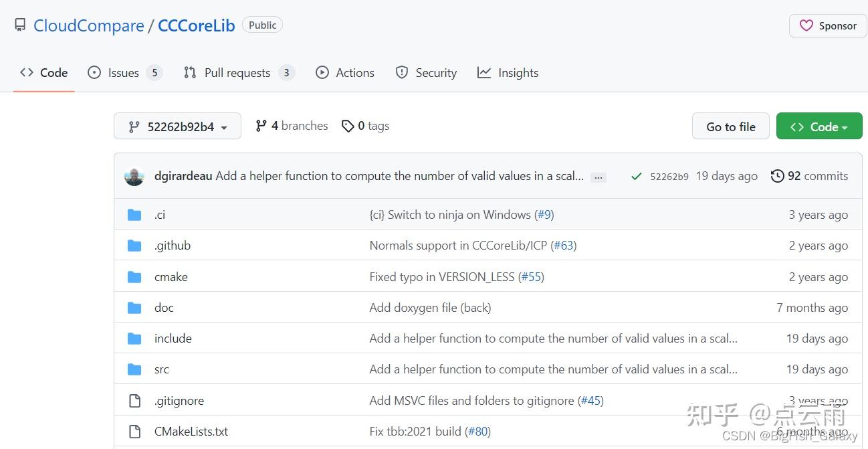Click the tags icon next to 0 tags
The image size is (868, 449).
(x=348, y=126)
